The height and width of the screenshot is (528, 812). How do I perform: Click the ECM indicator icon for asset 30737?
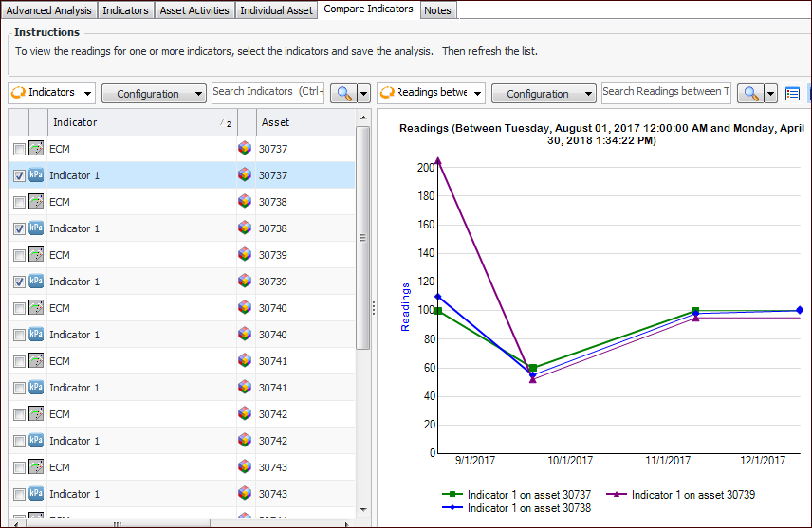coord(36,149)
